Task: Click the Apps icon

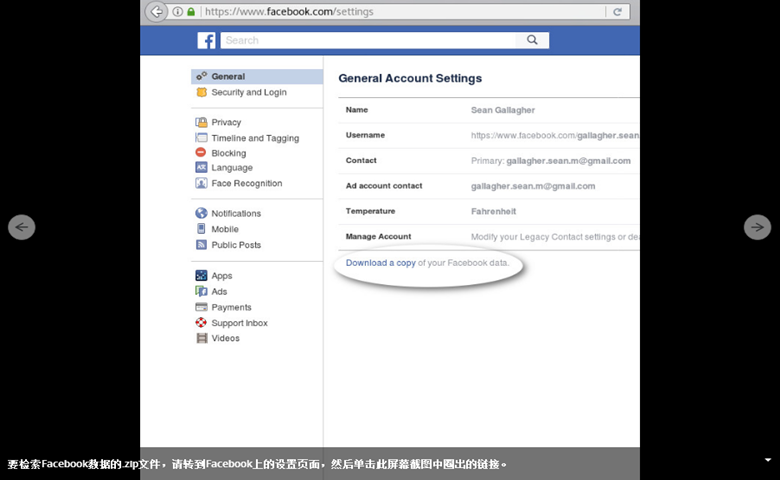Action: (201, 275)
